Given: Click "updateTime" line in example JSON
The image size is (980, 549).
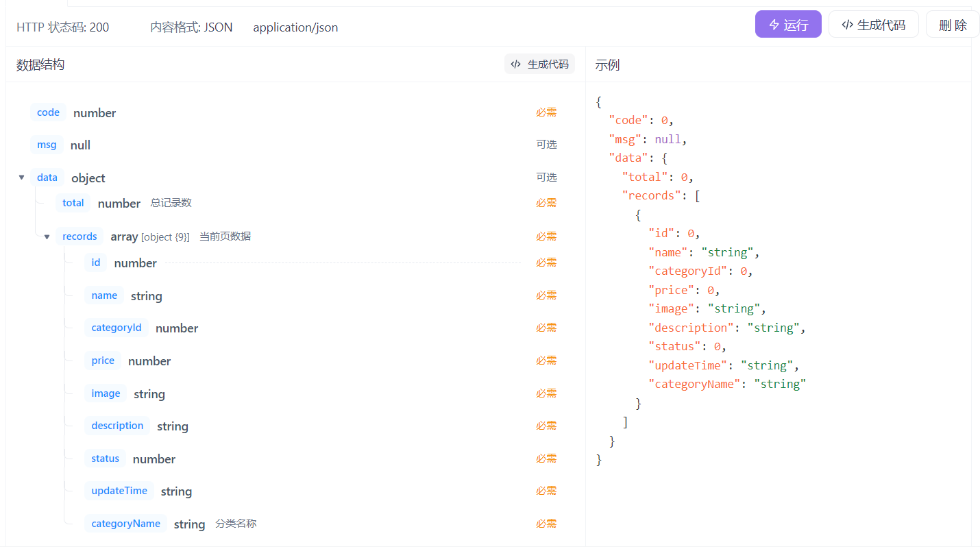Looking at the screenshot, I should (x=724, y=365).
